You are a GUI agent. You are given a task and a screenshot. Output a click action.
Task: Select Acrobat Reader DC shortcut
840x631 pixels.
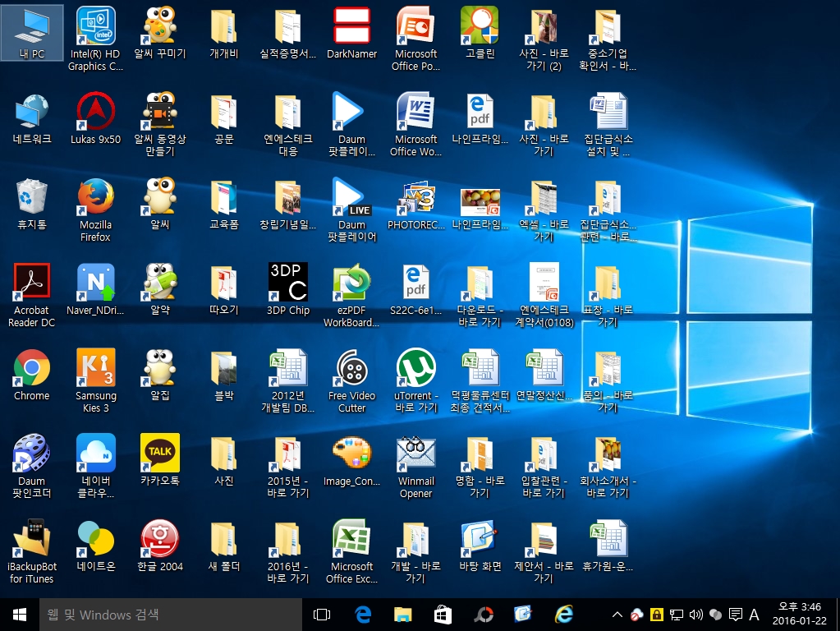point(31,295)
